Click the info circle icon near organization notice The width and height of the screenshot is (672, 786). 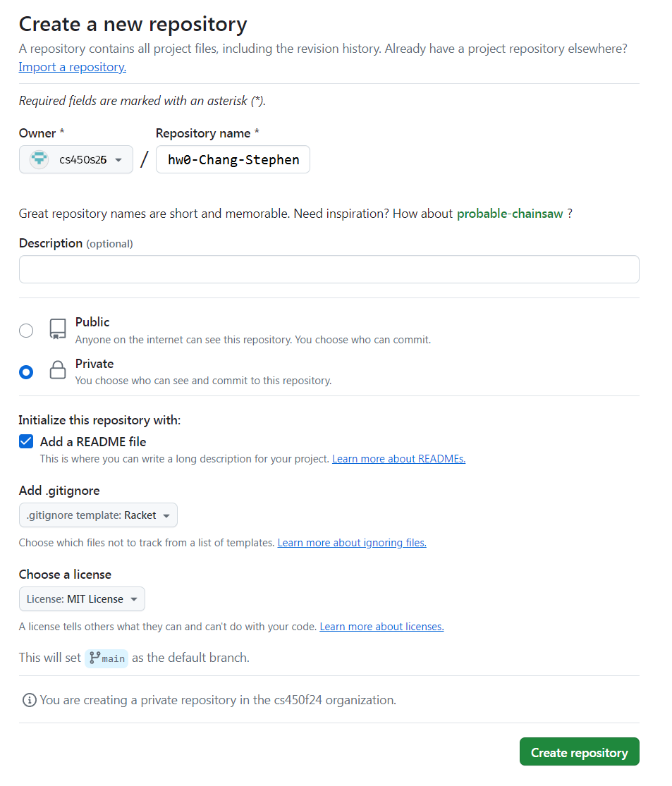click(x=29, y=700)
